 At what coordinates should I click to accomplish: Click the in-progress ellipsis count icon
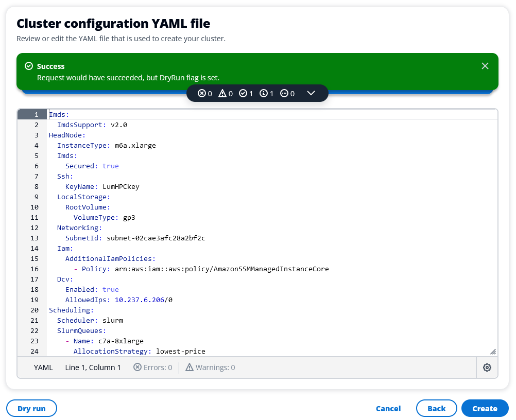coord(287,94)
